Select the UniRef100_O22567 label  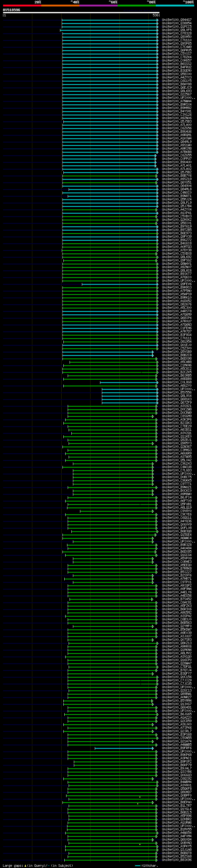[x=177, y=94]
